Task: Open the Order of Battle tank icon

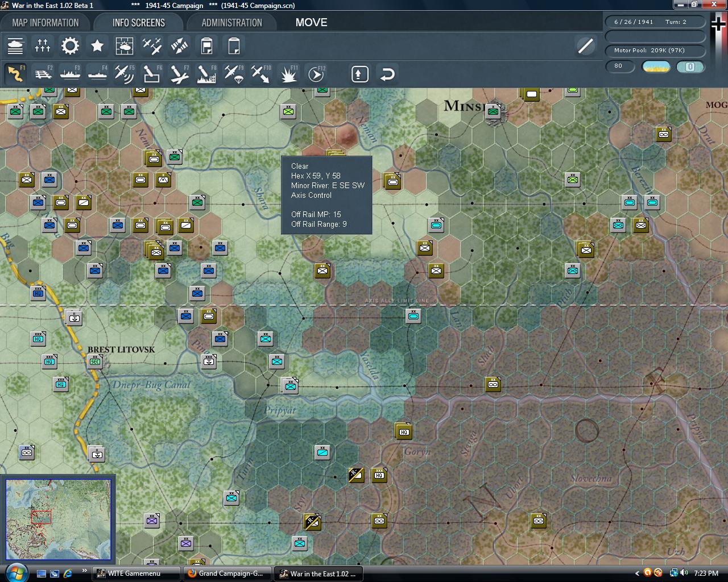Action: 15,45
